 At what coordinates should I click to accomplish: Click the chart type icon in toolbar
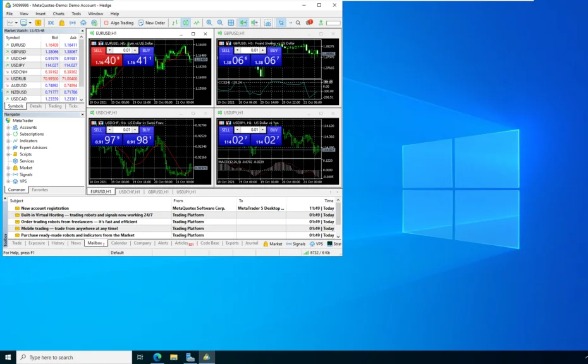[x=10, y=23]
